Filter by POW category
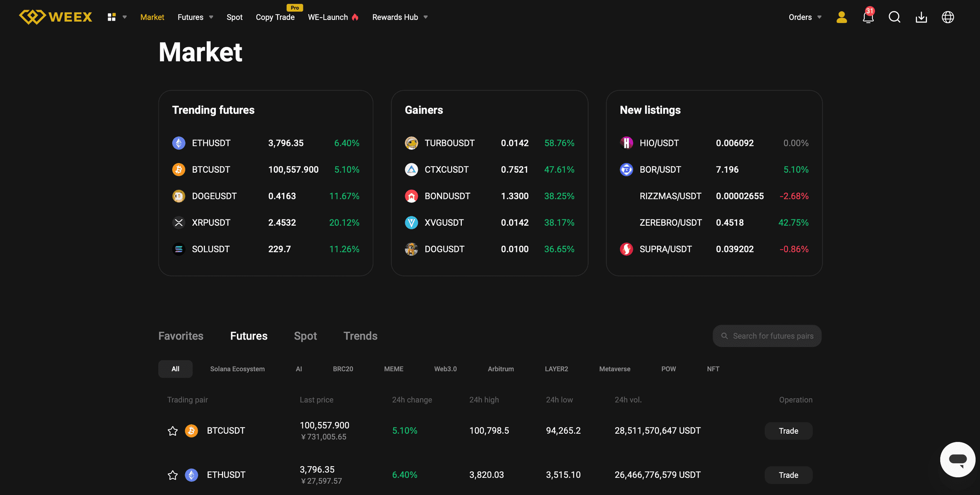The image size is (980, 495). point(668,369)
